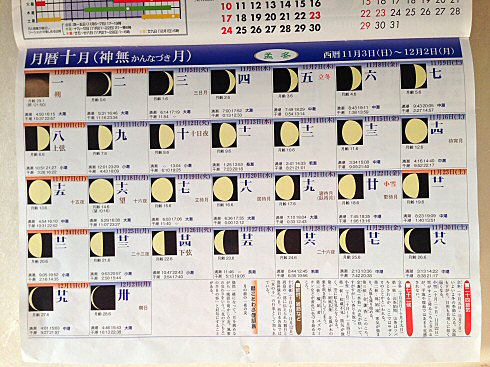Click the 西暦 11月3日〜12月2日 date range
Screen dimensions: 490x367
coord(389,53)
